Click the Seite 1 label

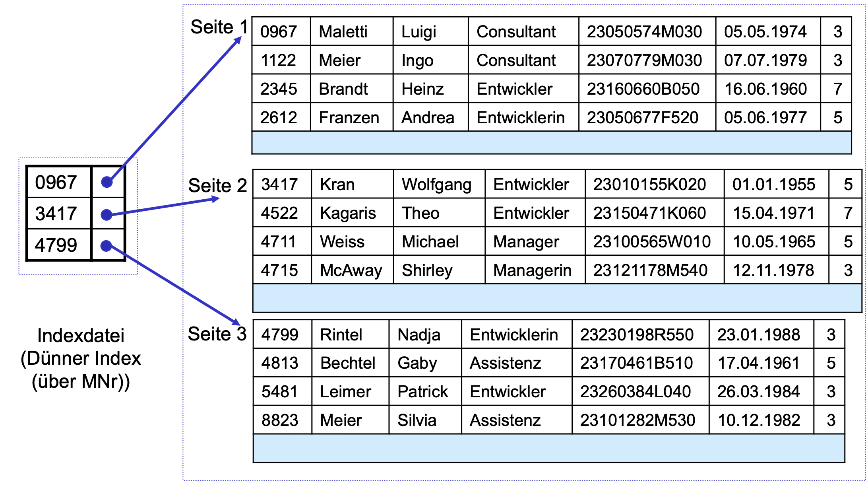[219, 27]
